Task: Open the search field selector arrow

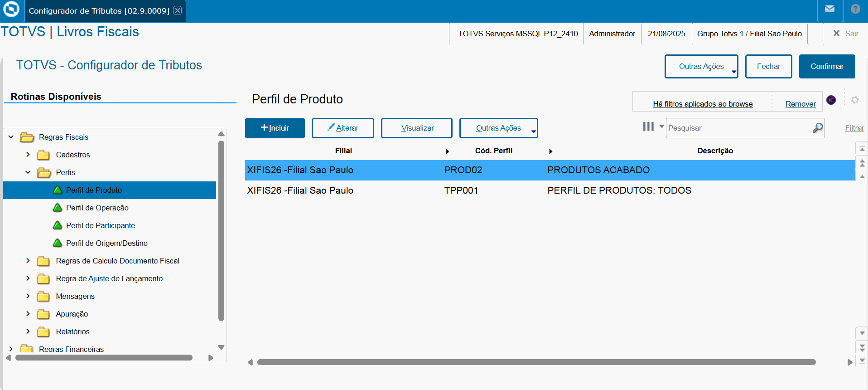Action: coord(661,127)
